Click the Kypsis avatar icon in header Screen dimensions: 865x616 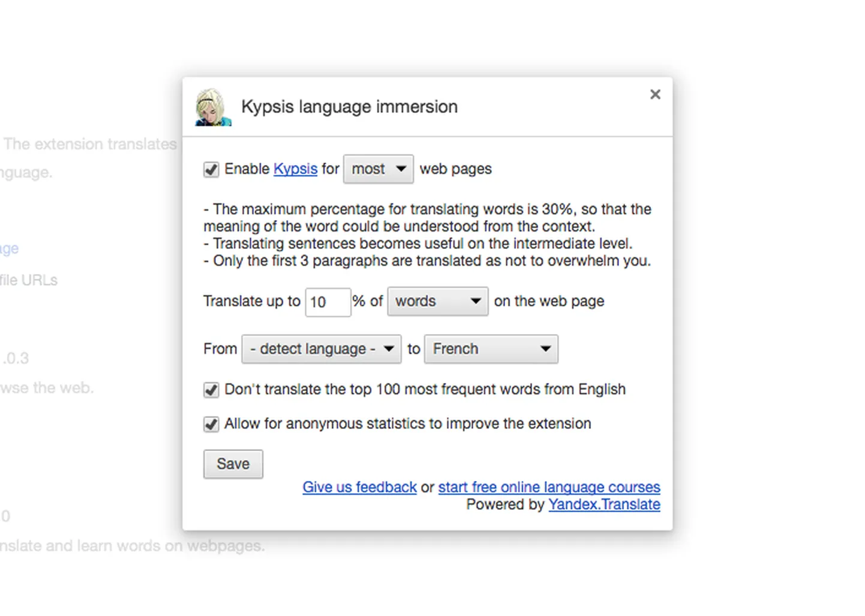(213, 107)
